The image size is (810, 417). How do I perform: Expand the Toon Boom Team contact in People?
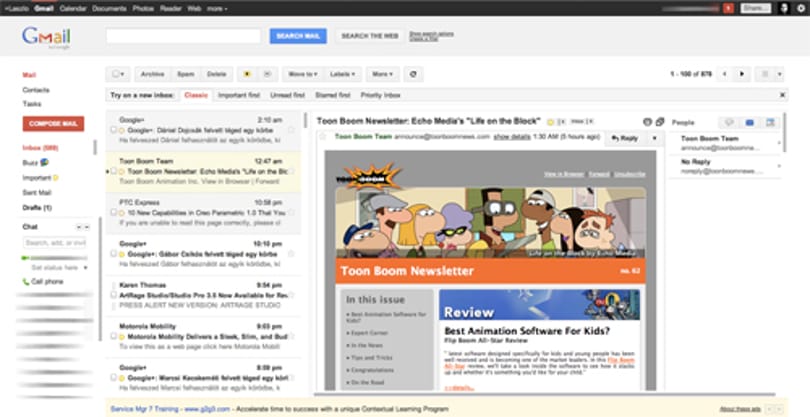click(779, 143)
